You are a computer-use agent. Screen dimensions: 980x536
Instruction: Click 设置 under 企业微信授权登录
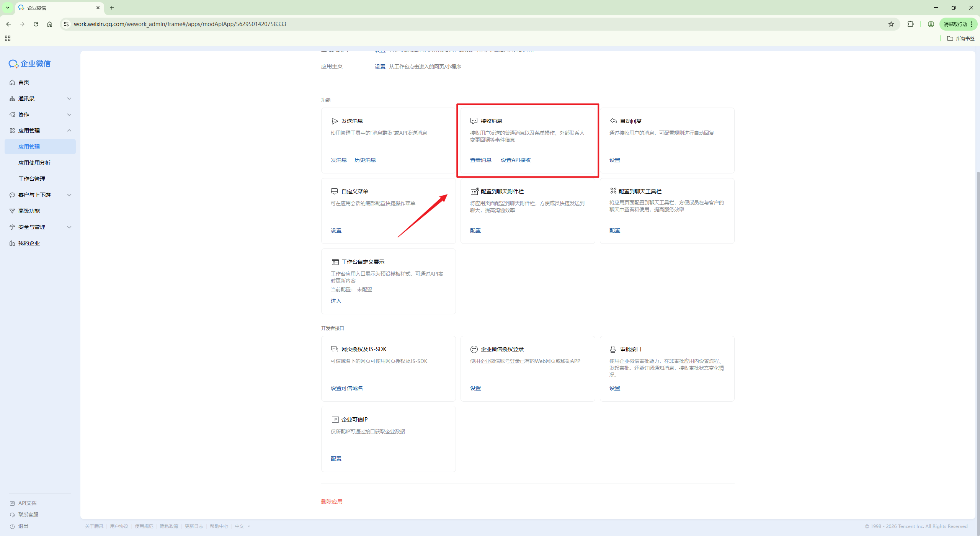coord(475,388)
